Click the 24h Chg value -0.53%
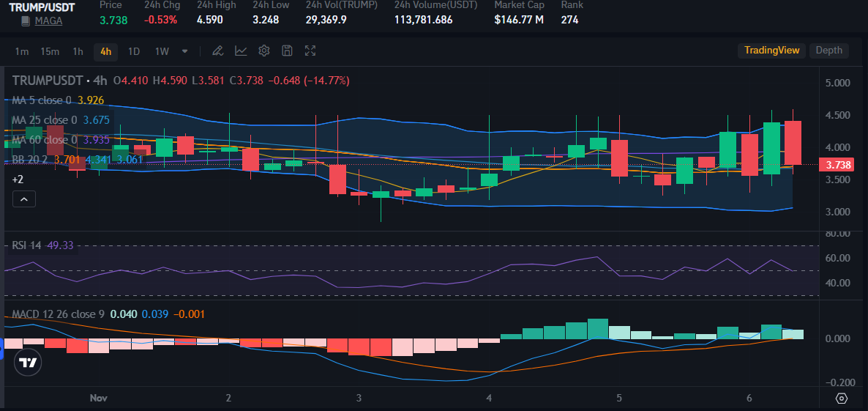The height and width of the screenshot is (411, 868). (x=160, y=20)
